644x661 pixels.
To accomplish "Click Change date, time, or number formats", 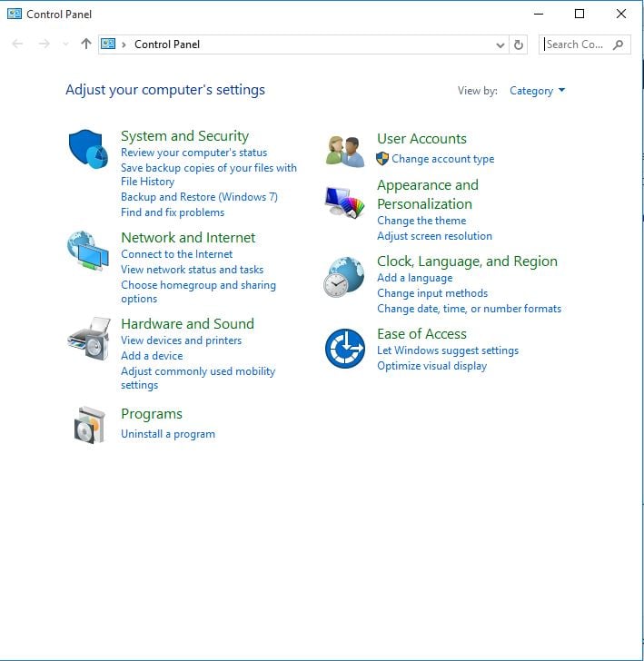I will [469, 309].
